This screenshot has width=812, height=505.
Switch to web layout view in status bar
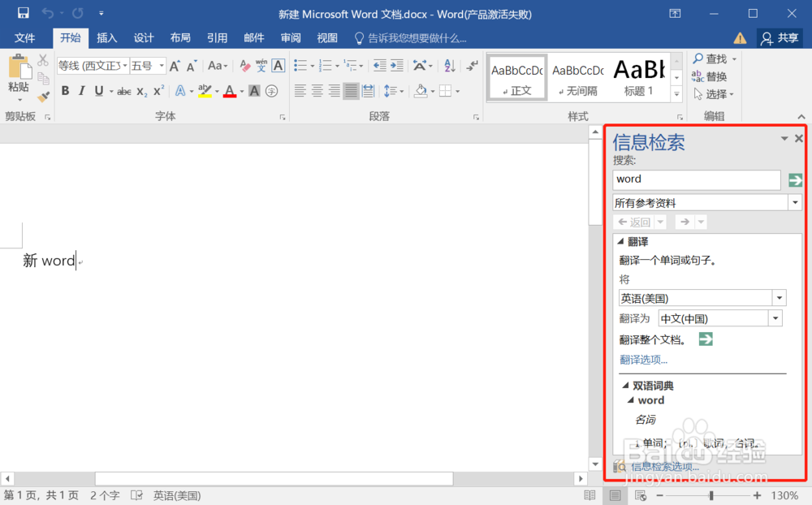point(641,496)
